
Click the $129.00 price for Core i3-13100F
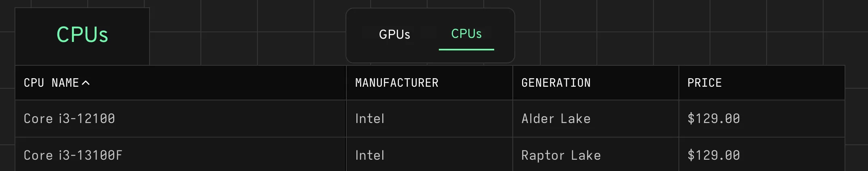click(714, 155)
